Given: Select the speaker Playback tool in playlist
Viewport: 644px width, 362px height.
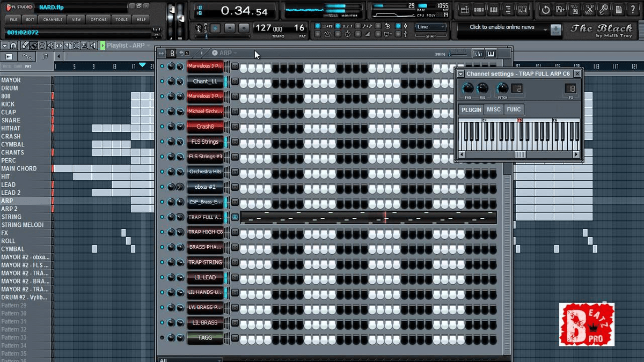Looking at the screenshot, I should click(93, 46).
